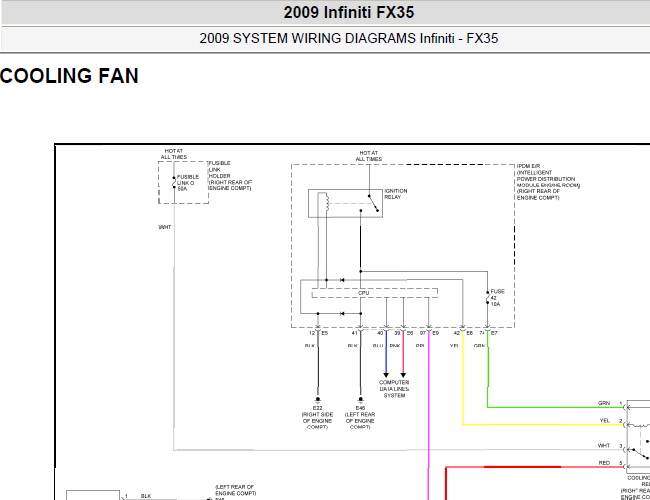The height and width of the screenshot is (500, 650).
Task: Click the "42 E6" connector pin label
Action: point(463,333)
